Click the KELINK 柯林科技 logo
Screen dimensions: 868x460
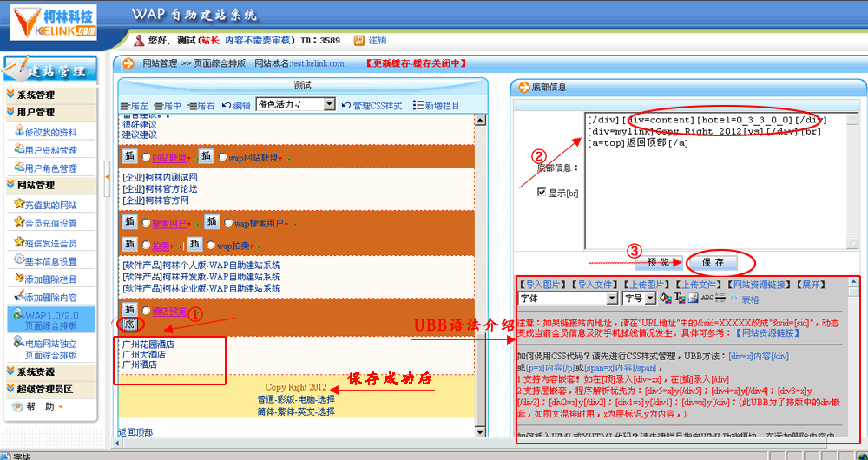tap(53, 22)
